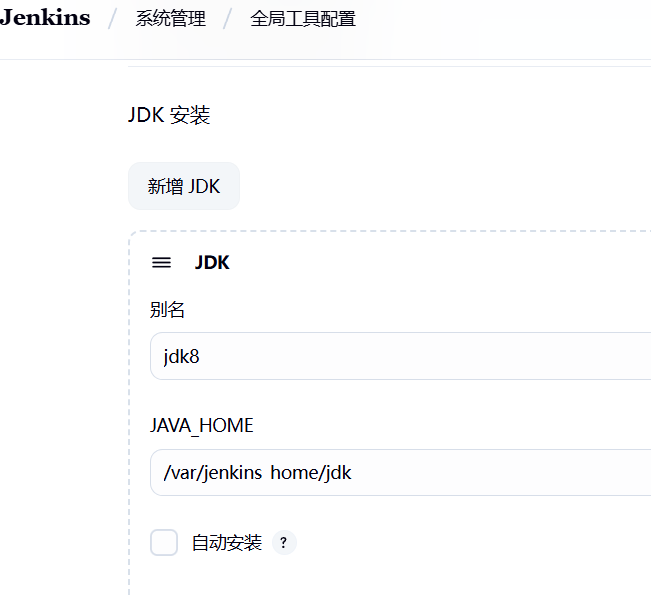Viewport: 651px width, 598px height.
Task: Click the JDK drag handle icon
Action: click(x=161, y=263)
